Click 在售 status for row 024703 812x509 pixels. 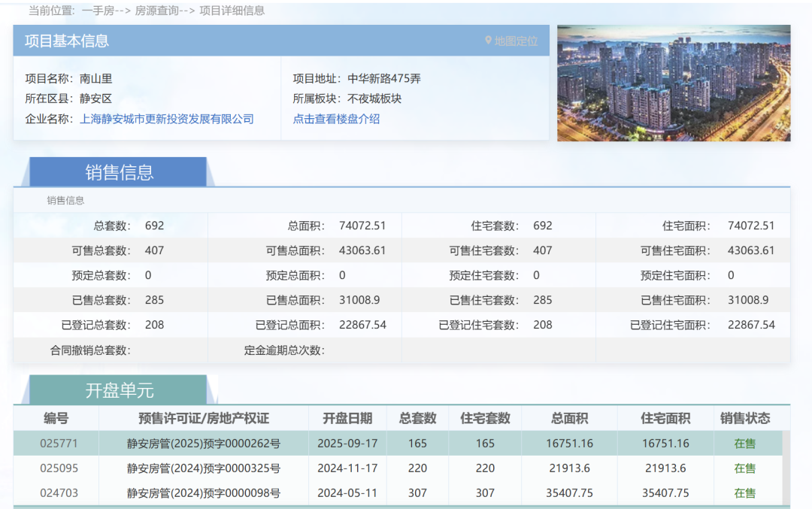tap(744, 493)
